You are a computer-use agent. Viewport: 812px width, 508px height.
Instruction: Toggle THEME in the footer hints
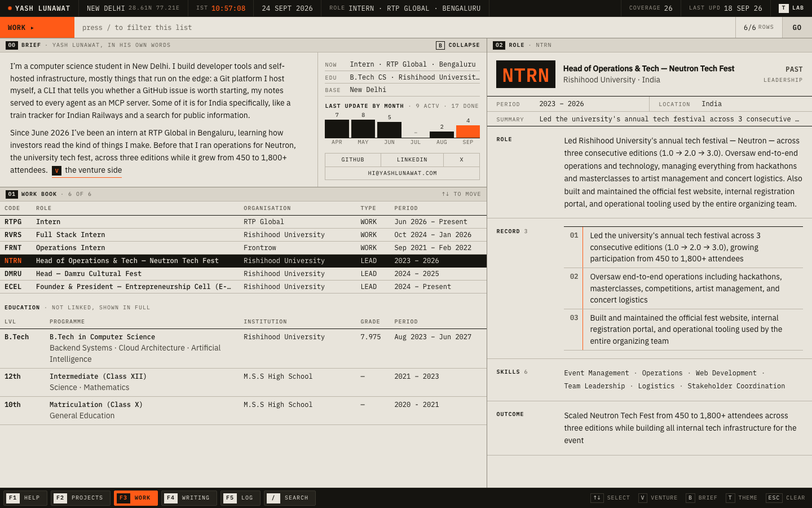[742, 498]
